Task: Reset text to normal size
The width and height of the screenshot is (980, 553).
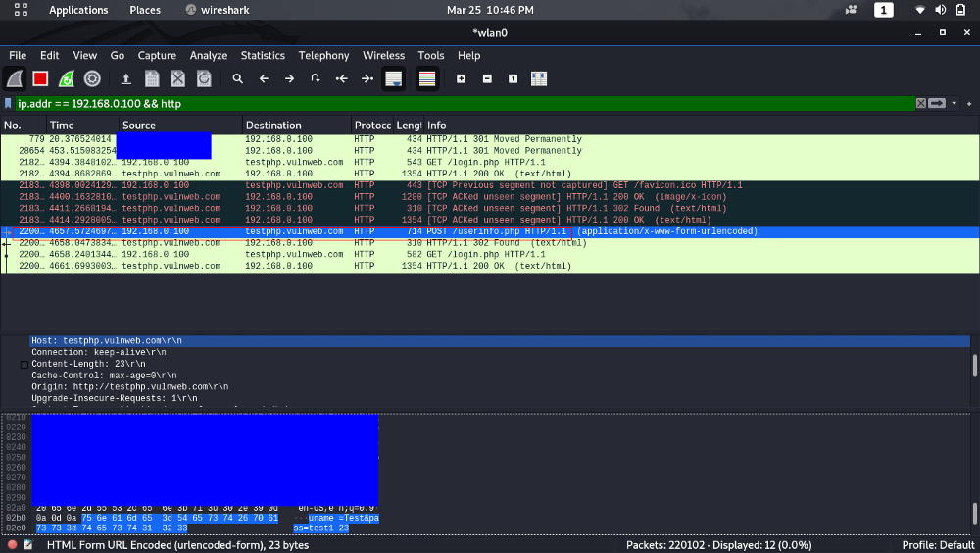Action: (513, 78)
